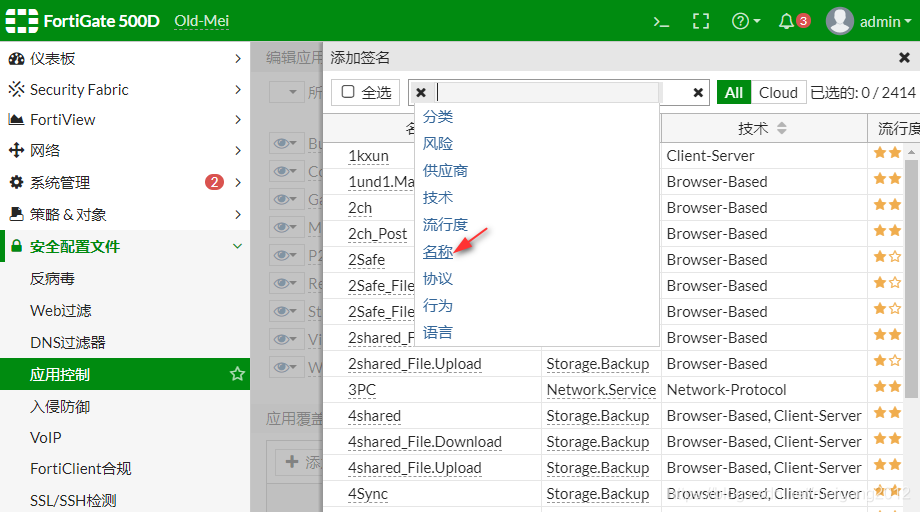Screen dimensions: 920x512
Task: Choose 行为 from the filter list
Action: point(438,306)
